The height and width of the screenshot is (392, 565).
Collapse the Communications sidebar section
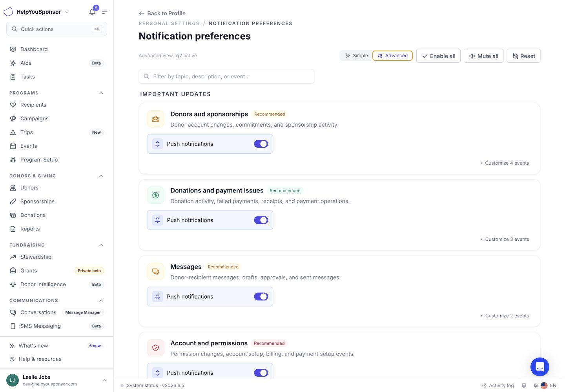click(x=101, y=301)
